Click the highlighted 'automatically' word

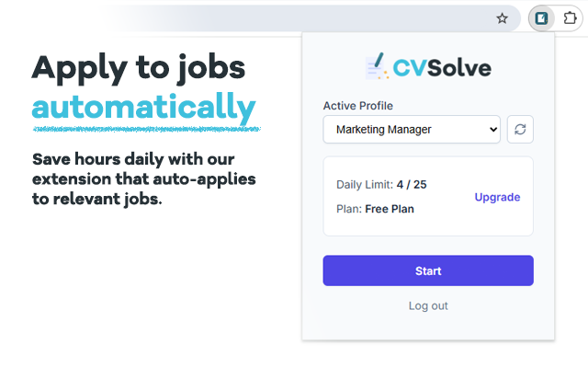144,108
